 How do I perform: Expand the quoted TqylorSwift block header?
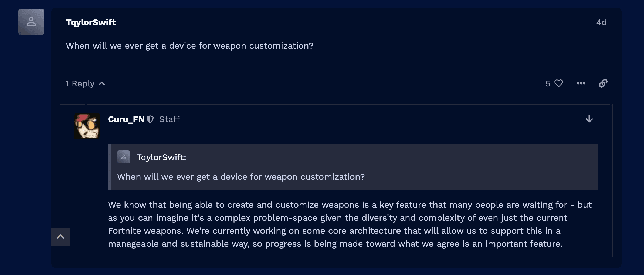click(161, 157)
